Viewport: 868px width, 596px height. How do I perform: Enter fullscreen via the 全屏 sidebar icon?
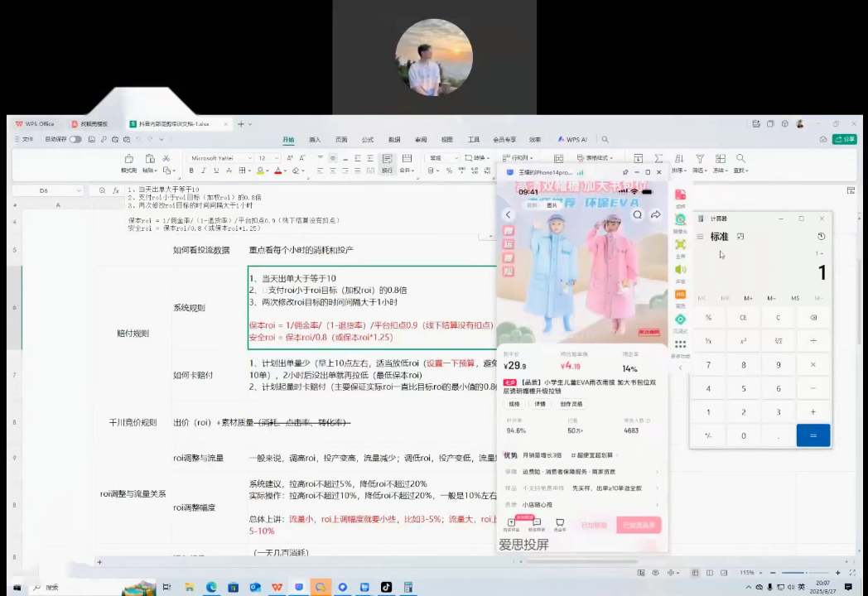pos(680,244)
